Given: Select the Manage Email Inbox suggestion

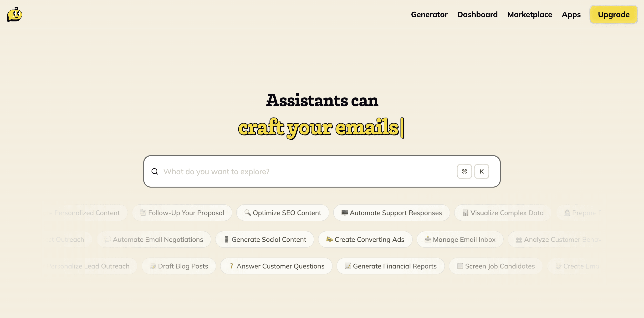Looking at the screenshot, I should coord(460,239).
